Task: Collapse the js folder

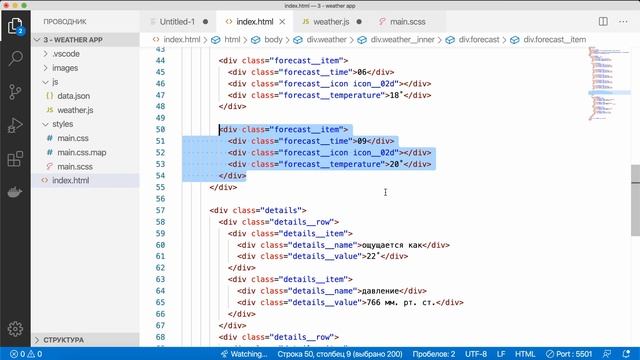Action: click(85, 82)
